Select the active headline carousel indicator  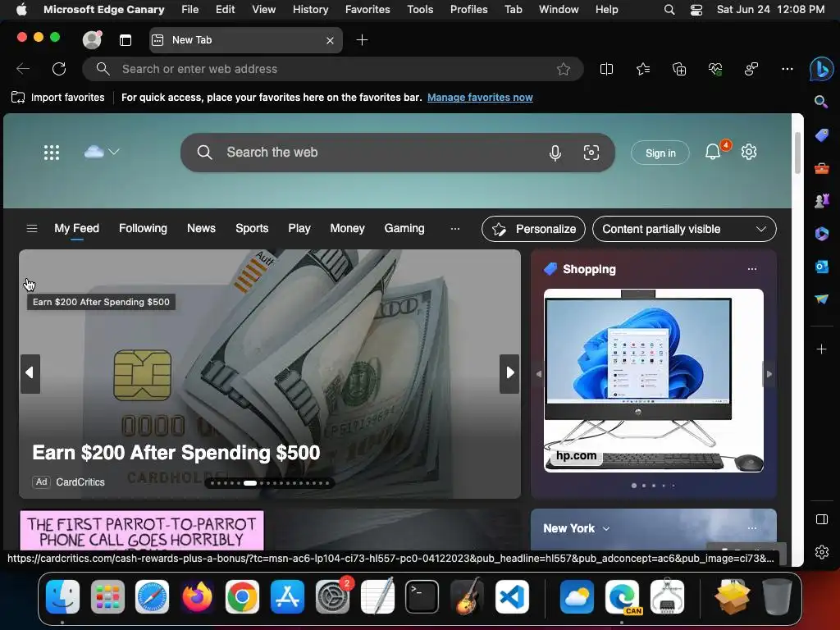pos(250,483)
